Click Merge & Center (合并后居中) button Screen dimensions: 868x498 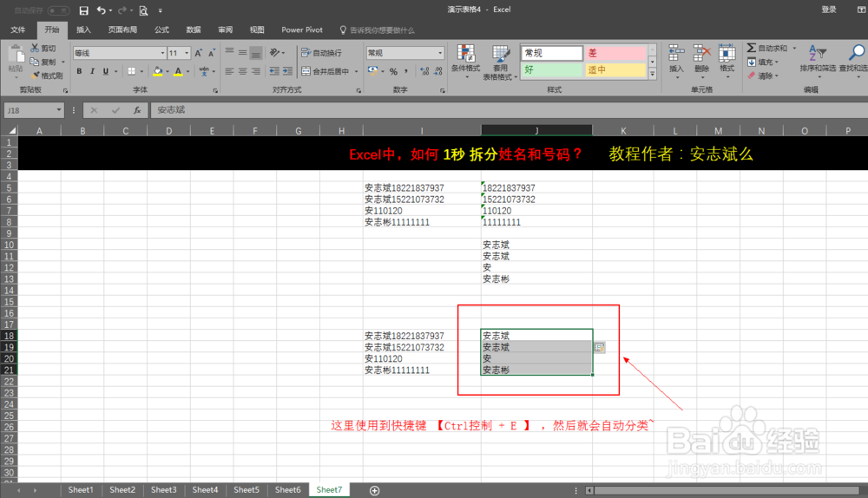325,71
